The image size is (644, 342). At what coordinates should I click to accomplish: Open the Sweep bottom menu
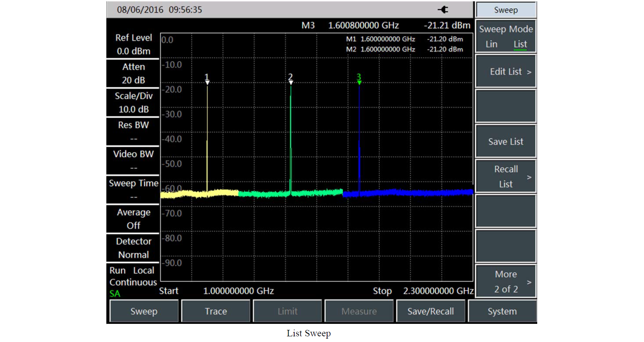144,311
